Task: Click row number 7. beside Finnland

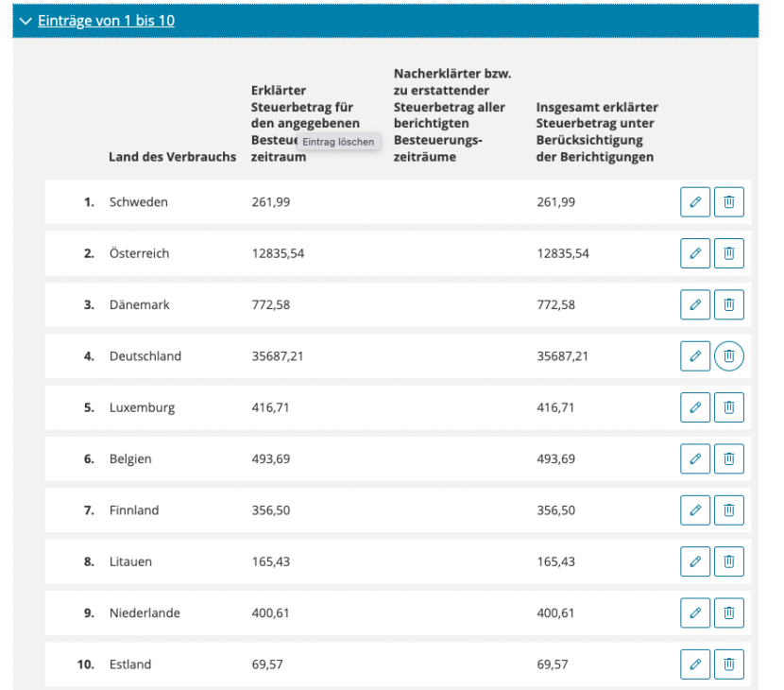Action: point(89,510)
